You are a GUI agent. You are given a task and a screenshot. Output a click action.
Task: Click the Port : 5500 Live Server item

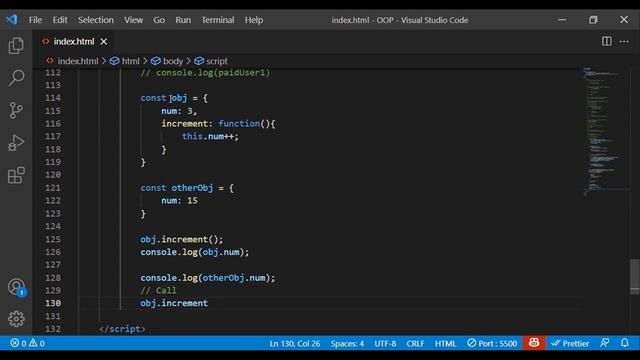pos(492,343)
